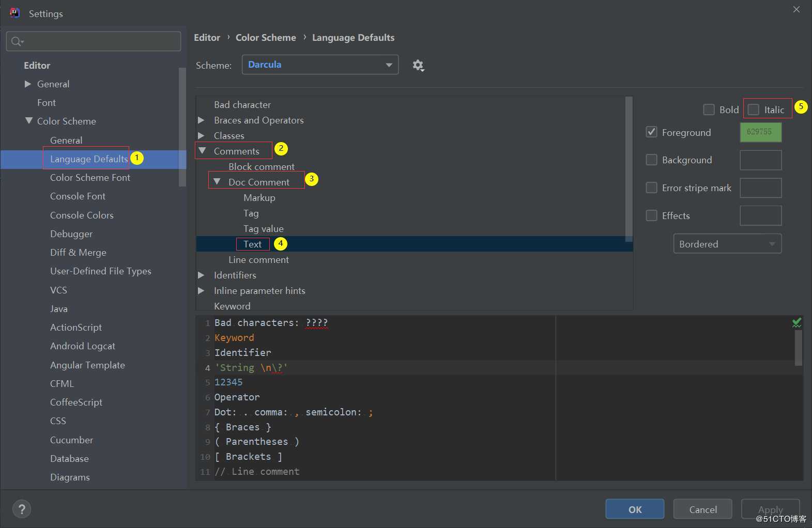The height and width of the screenshot is (528, 812).
Task: Click the green inspection checkmark icon in preview
Action: coord(797,323)
